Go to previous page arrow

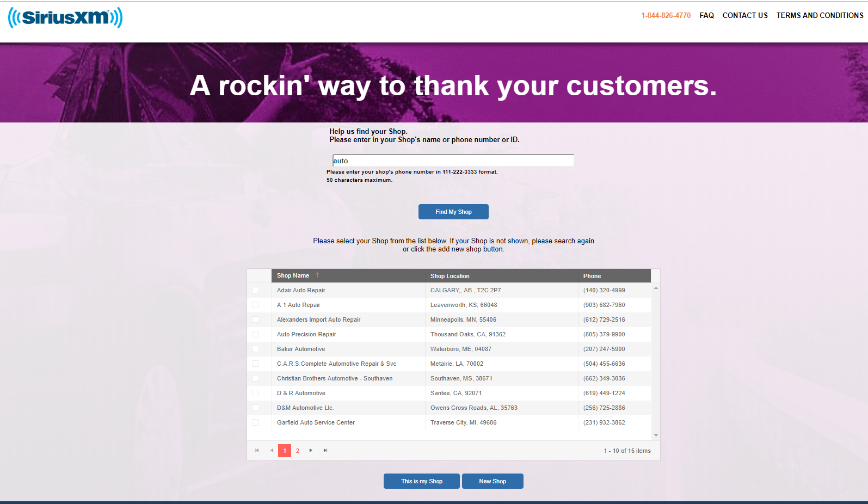coord(272,450)
